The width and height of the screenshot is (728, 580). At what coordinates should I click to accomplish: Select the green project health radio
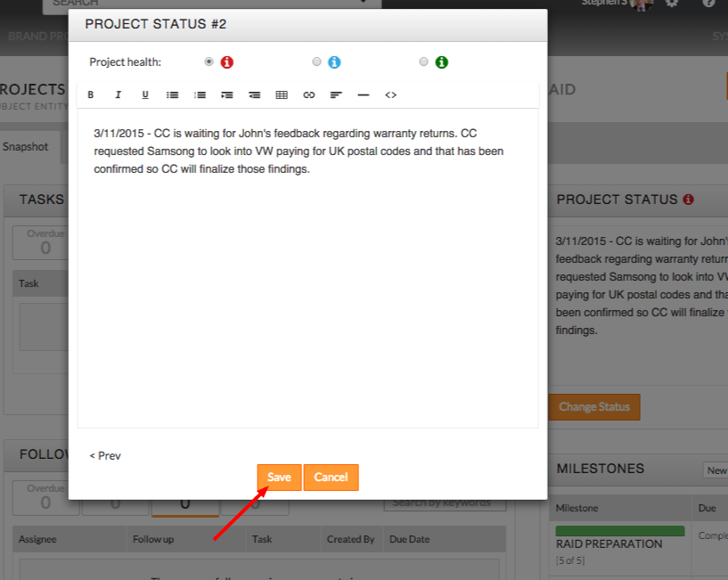pyautogui.click(x=423, y=62)
